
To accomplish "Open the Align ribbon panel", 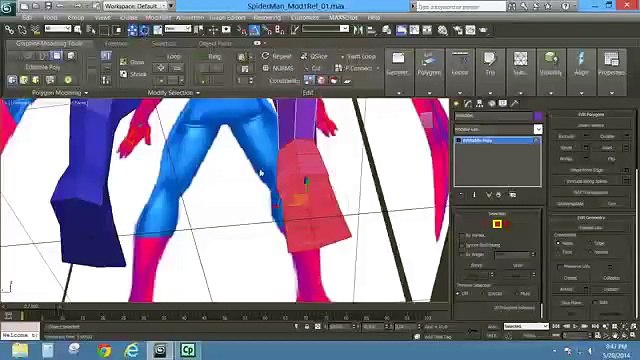I will (x=581, y=72).
